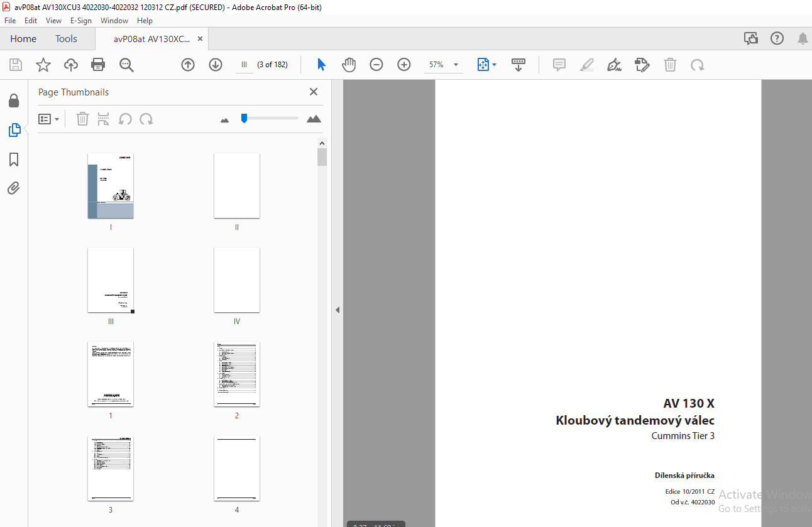Viewport: 812px width, 527px height.
Task: Bookmark this file with the star icon
Action: click(43, 65)
